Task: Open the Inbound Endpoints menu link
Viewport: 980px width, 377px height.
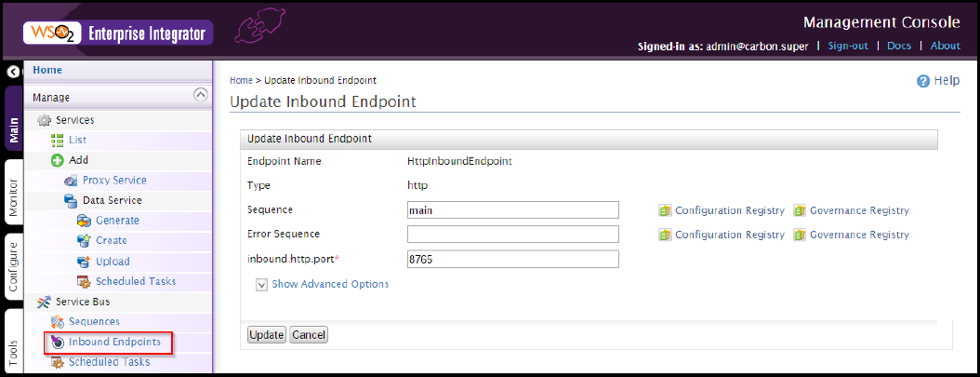Action: pos(114,342)
